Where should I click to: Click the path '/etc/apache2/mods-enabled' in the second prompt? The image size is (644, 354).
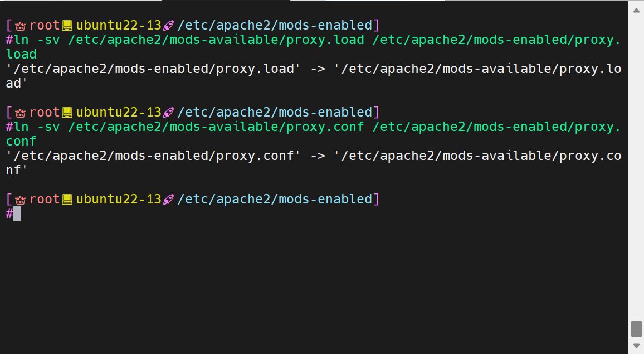point(275,113)
